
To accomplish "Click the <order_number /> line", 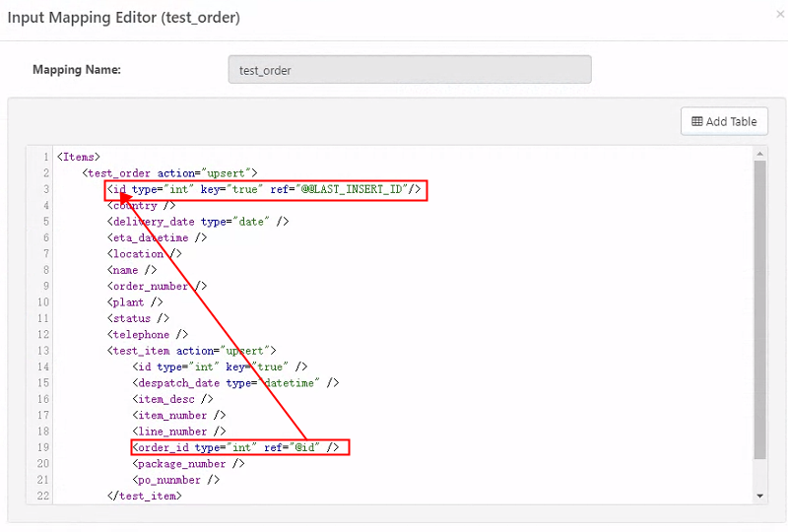I will point(157,286).
